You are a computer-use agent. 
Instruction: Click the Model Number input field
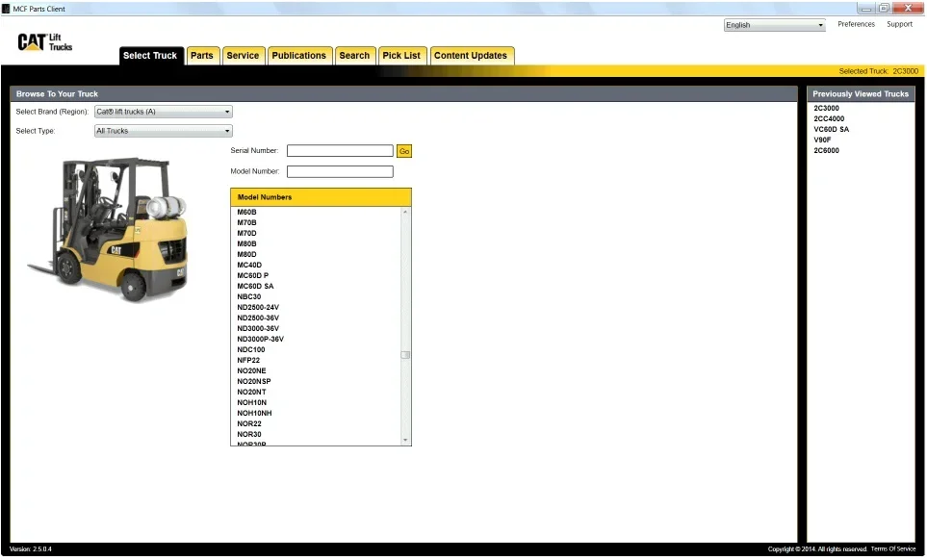click(x=340, y=172)
